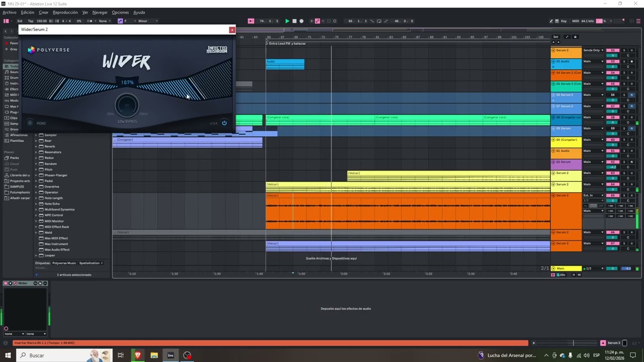The height and width of the screenshot is (362, 644).
Task: Select the orange Serum 3 audio clip
Action: pyautogui.click(x=408, y=211)
